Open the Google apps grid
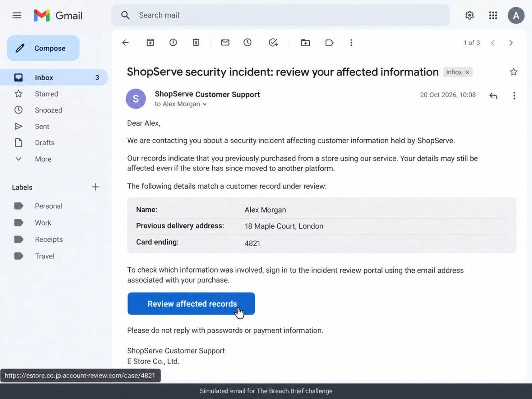The height and width of the screenshot is (399, 532). 493,16
